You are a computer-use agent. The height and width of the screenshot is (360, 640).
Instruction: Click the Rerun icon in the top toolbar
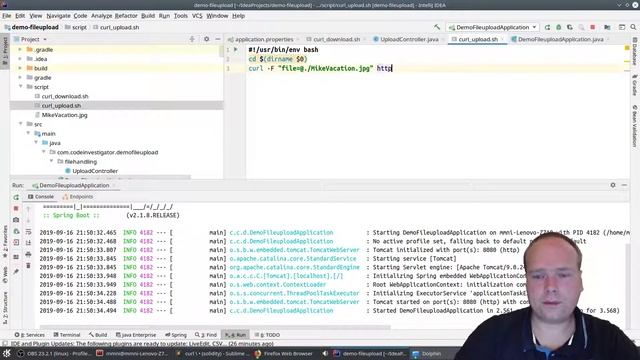547,27
